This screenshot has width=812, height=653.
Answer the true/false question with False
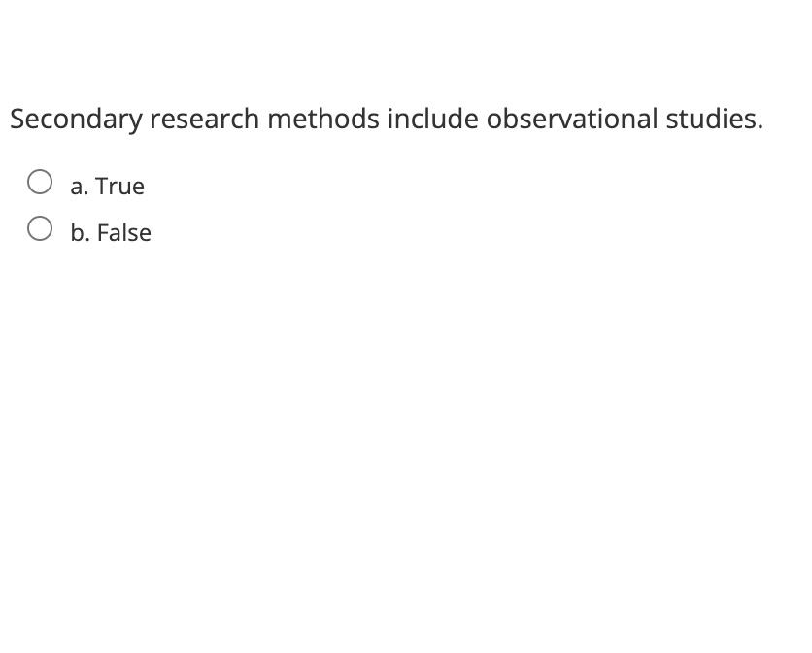[x=41, y=226]
